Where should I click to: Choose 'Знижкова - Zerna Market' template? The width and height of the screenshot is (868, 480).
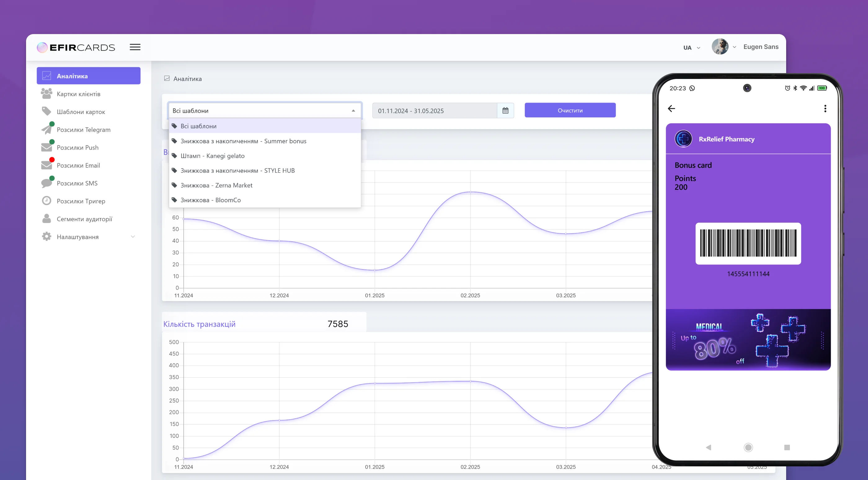click(x=216, y=185)
